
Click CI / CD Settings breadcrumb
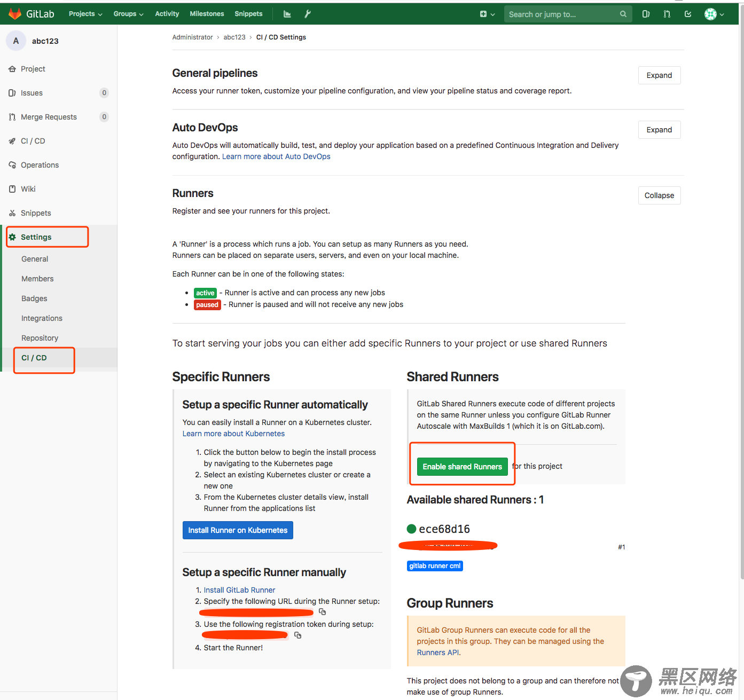tap(281, 37)
